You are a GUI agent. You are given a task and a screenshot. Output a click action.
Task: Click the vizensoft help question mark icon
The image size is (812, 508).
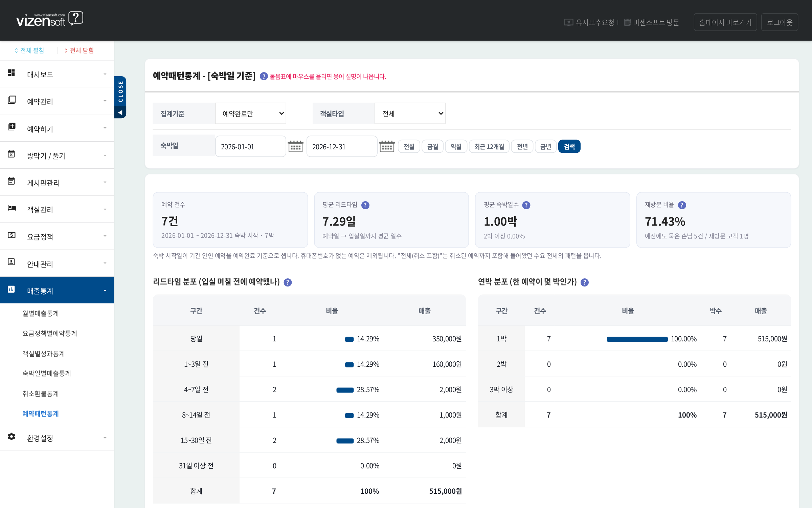(x=76, y=18)
